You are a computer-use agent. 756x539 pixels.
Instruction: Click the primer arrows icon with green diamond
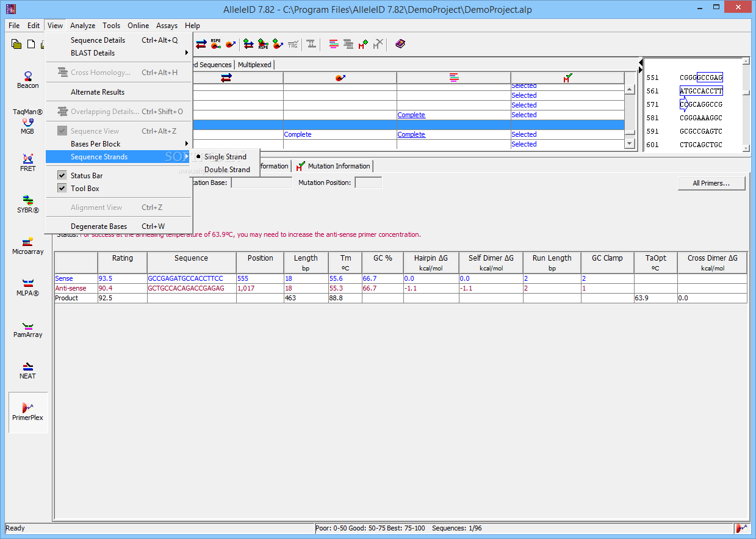click(248, 44)
